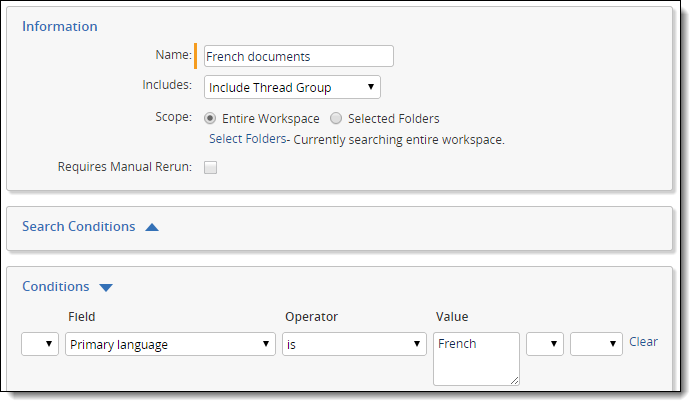Click inside the Value text area with French
Image resolution: width=696 pixels, height=407 pixels.
476,358
